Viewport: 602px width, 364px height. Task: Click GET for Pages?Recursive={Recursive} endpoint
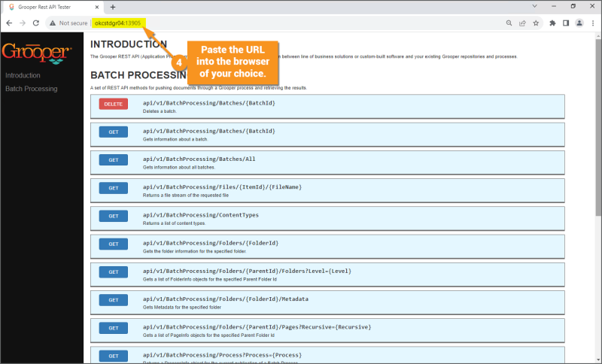coord(114,328)
